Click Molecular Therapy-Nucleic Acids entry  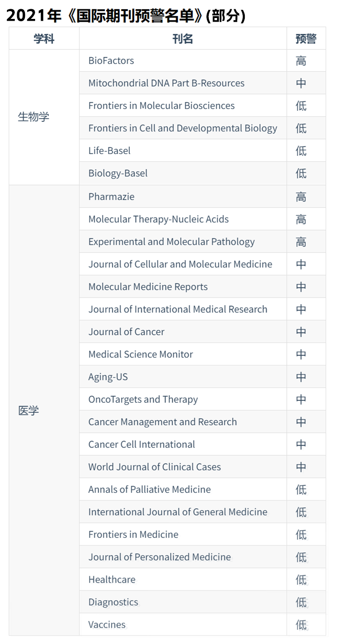(158, 219)
